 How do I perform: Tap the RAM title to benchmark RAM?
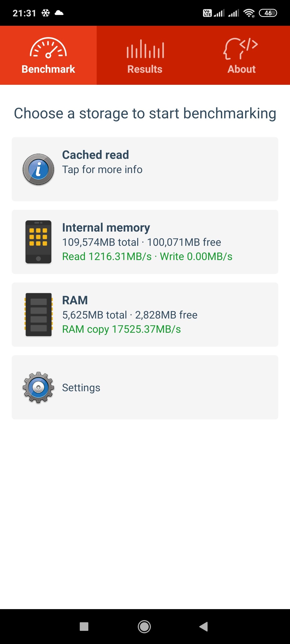pyautogui.click(x=75, y=300)
